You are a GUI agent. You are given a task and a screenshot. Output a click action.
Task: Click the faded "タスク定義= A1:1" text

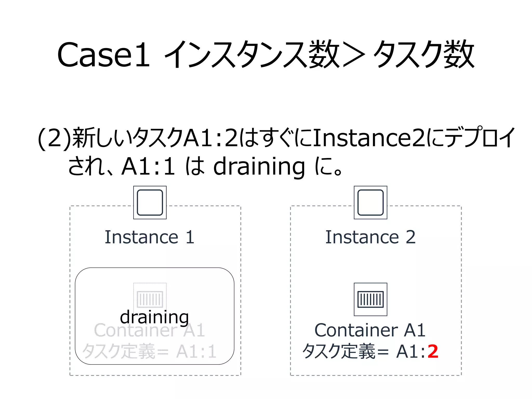tap(149, 351)
